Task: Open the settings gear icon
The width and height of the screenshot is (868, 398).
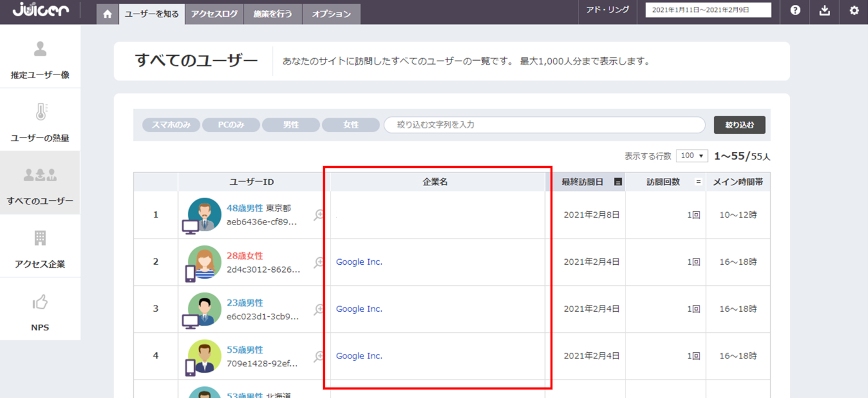Action: tap(854, 11)
